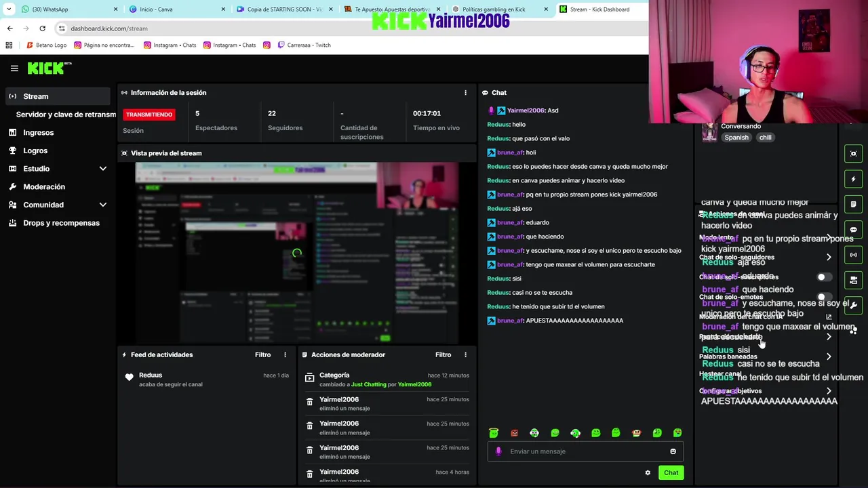This screenshot has height=488, width=868.
Task: Click the Categoría change icon in moderator actions
Action: point(309,377)
